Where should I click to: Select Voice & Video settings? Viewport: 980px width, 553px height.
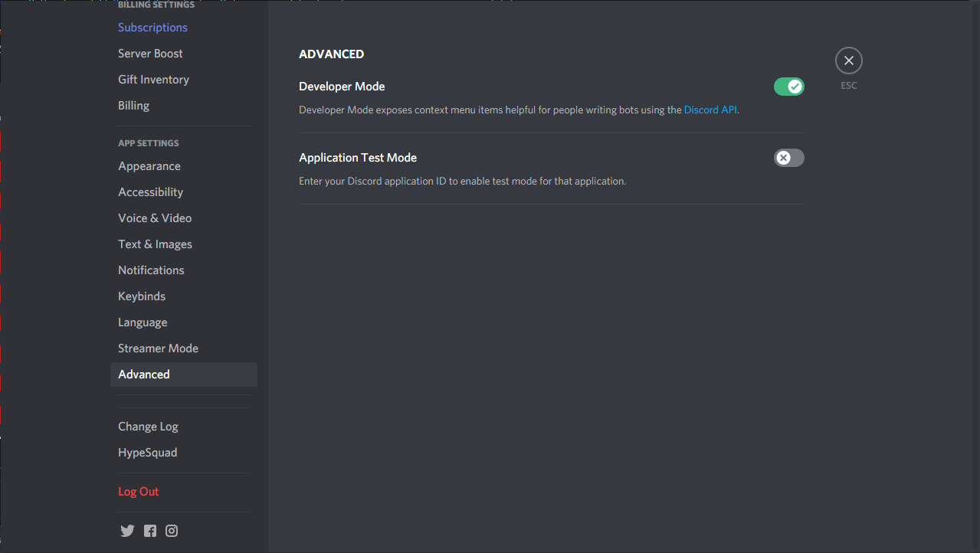[155, 218]
